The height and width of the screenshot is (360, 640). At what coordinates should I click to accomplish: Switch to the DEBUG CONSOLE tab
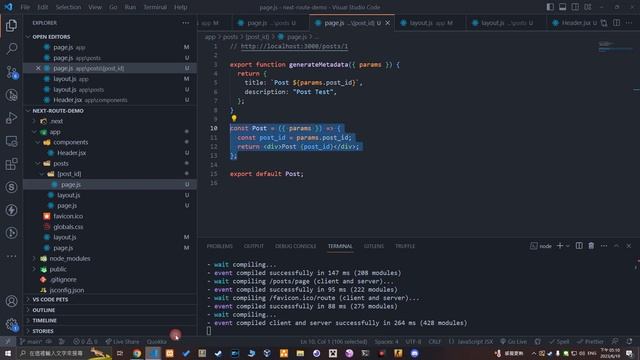click(x=296, y=246)
